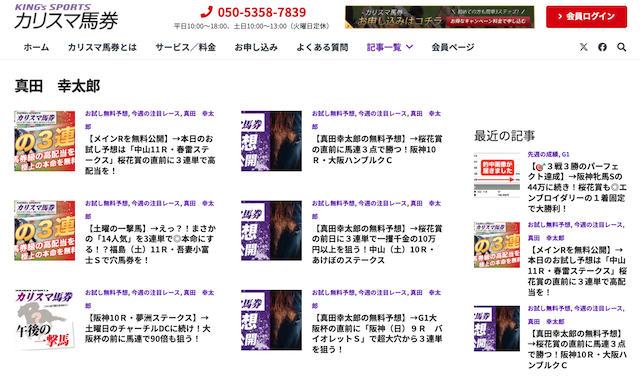The image size is (640, 376).
Task: Click the お申し込みはコチラ banner
Action: click(x=440, y=17)
